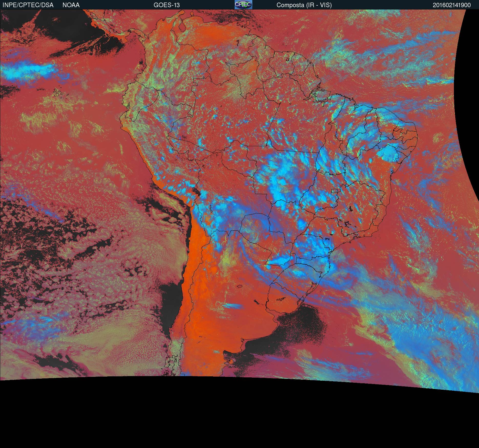This screenshot has width=479, height=448.
Task: Select the NOAA label in the header
Action: coord(71,5)
